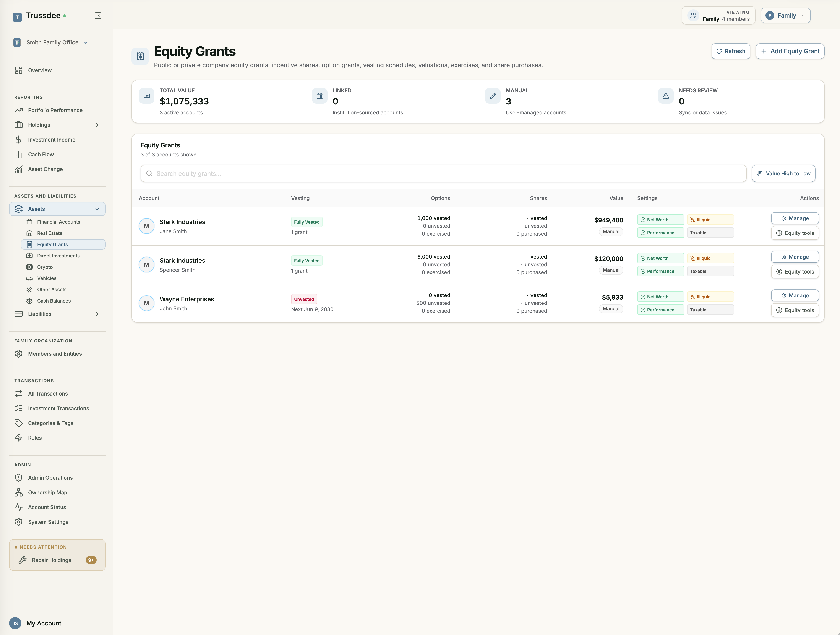Select the Wayne Enterprises account row
This screenshot has width=840, height=635.
478,303
